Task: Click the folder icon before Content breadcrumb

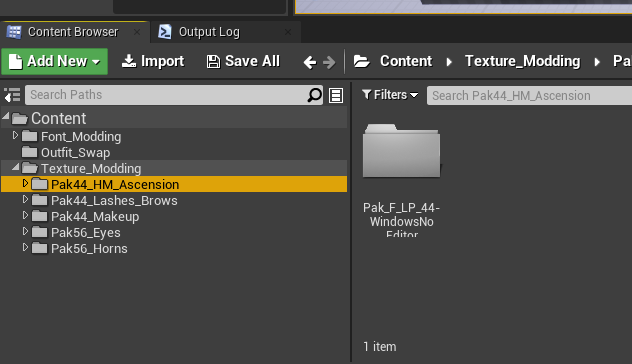Action: click(x=362, y=61)
